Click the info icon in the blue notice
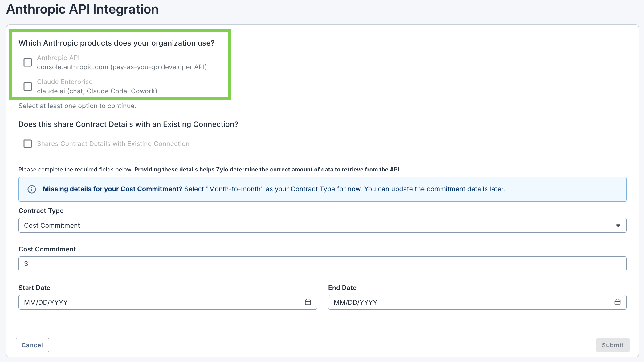644x362 pixels. (x=32, y=189)
